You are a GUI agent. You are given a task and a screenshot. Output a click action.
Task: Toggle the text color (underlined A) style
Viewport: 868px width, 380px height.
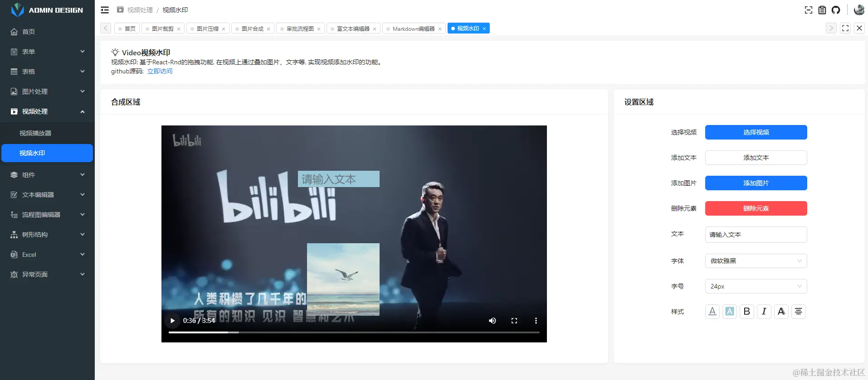point(712,312)
